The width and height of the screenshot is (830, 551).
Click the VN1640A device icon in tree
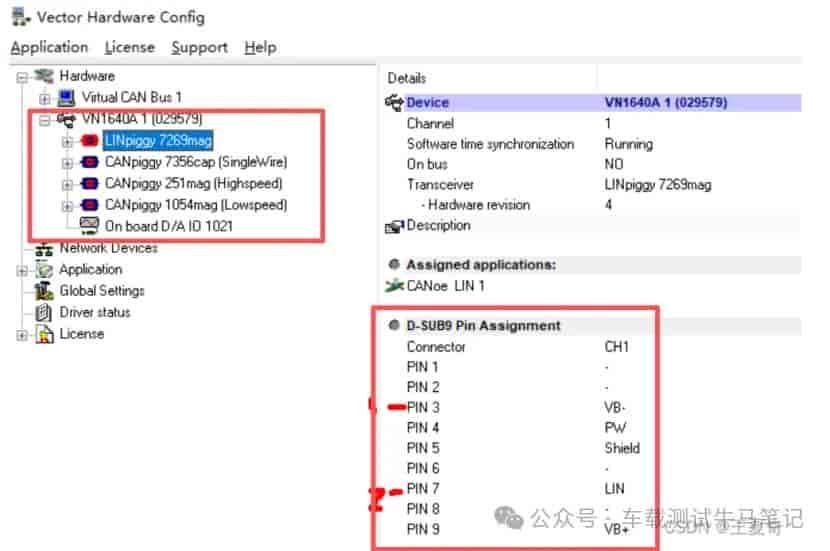point(67,120)
